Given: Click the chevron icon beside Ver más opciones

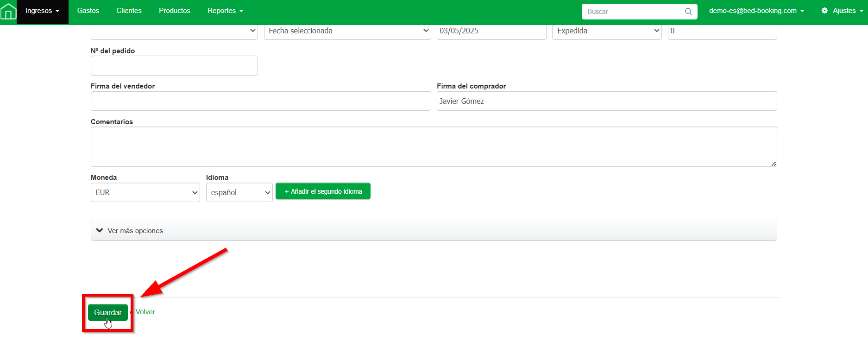Looking at the screenshot, I should pos(100,230).
